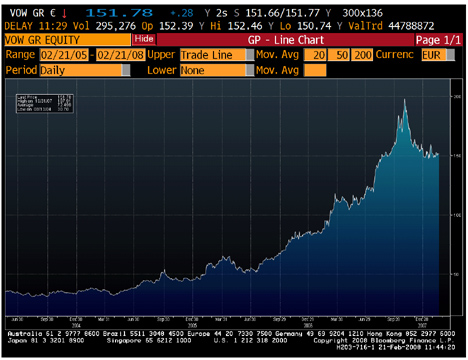
Task: Click the Copyright 2008 Bloomberg Finance L.P. text
Action: tap(383, 340)
